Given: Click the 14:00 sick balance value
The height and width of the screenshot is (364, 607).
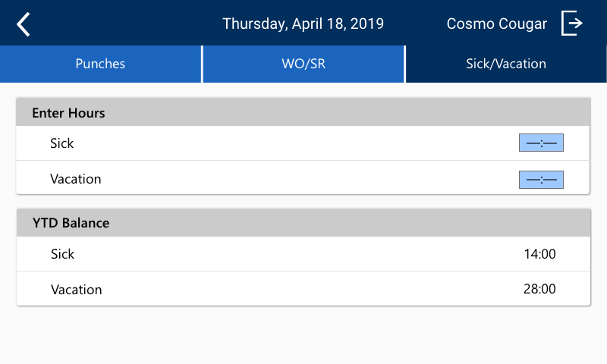Looking at the screenshot, I should (539, 254).
